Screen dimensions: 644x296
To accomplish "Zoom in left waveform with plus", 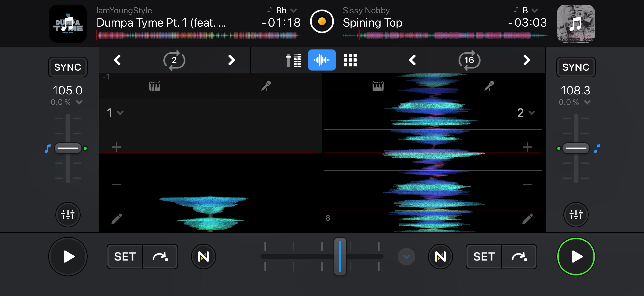I will (116, 147).
